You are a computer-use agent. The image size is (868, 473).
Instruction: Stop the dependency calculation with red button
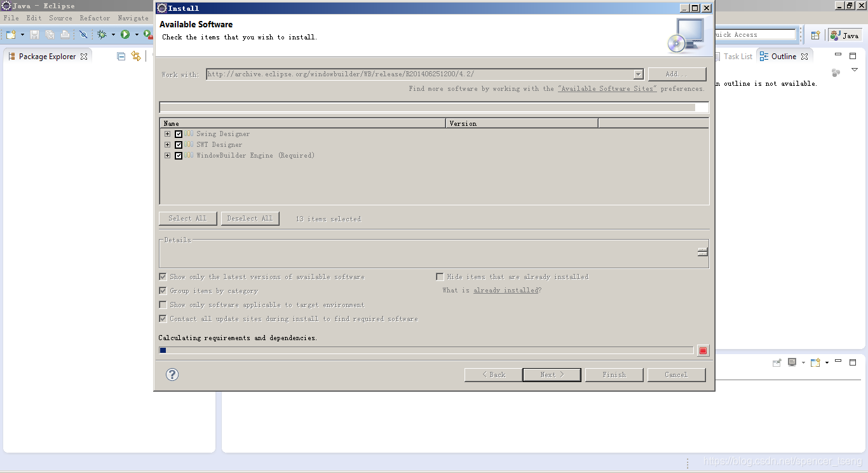point(703,350)
